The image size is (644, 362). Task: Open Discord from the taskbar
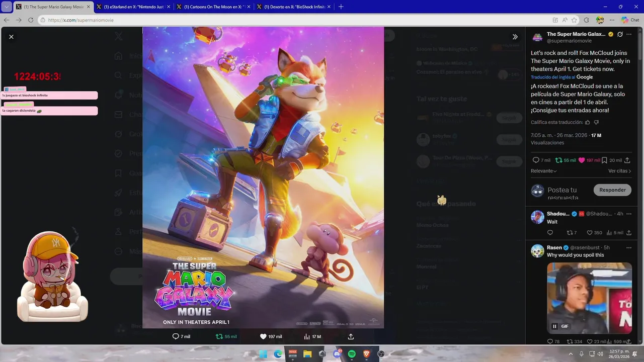337,354
